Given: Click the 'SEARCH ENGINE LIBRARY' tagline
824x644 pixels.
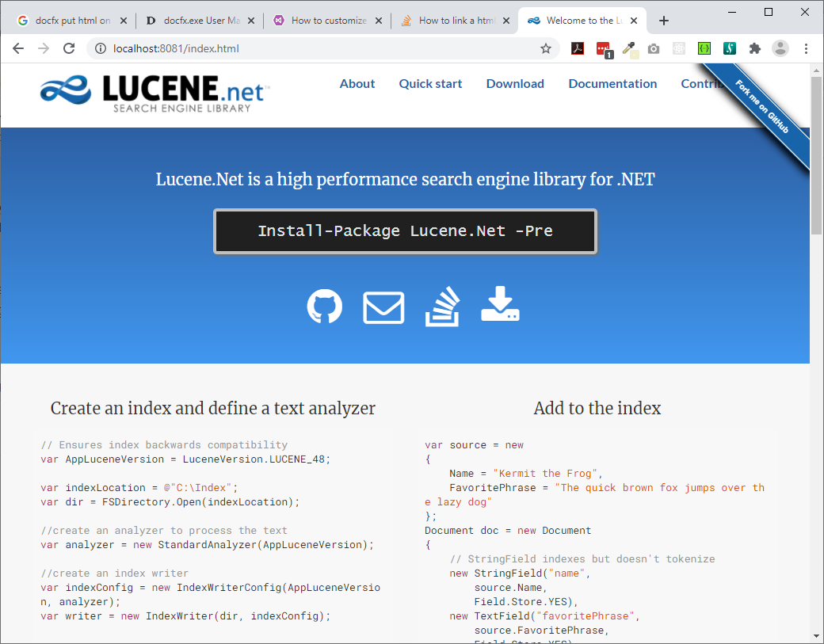Looking at the screenshot, I should tap(181, 109).
